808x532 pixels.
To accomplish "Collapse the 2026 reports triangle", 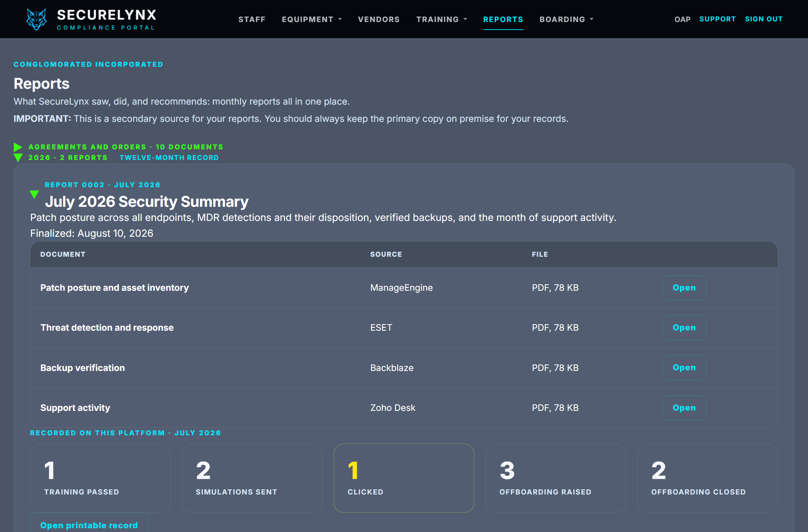I will (x=18, y=158).
